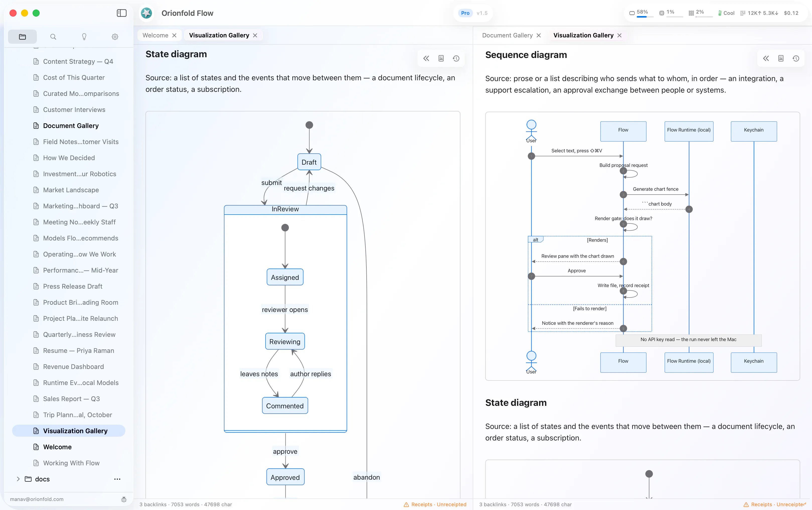Viewport: 812px width, 510px height.
Task: Click the $0.12 cost readout
Action: point(791,13)
